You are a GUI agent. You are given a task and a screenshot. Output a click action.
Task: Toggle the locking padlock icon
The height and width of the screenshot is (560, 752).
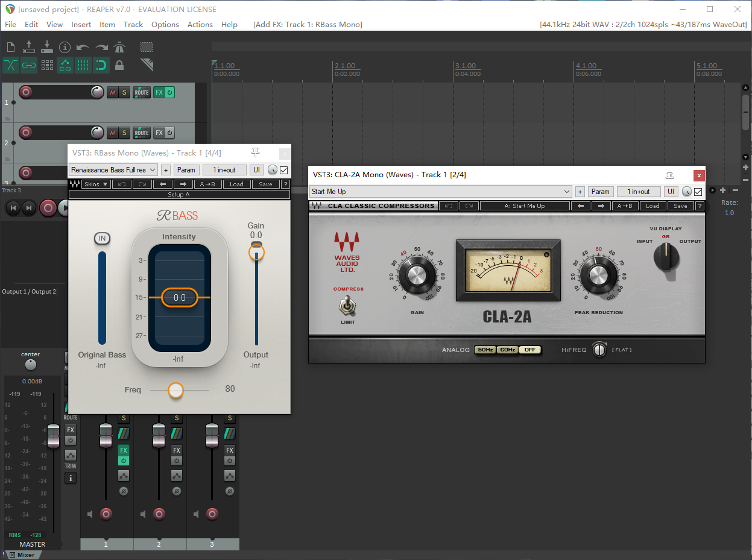pos(119,65)
